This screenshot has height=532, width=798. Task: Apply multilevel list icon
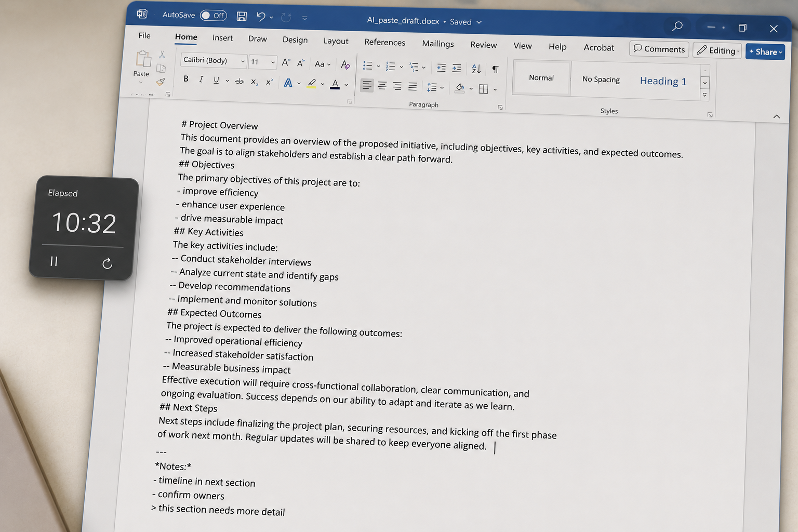(414, 67)
